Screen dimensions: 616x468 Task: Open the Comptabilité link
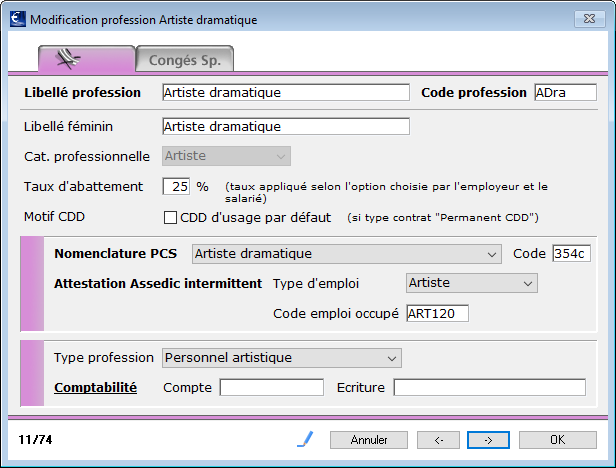click(95, 387)
